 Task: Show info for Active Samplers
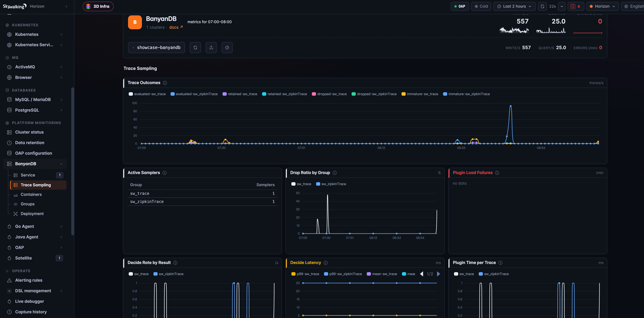[x=165, y=173]
